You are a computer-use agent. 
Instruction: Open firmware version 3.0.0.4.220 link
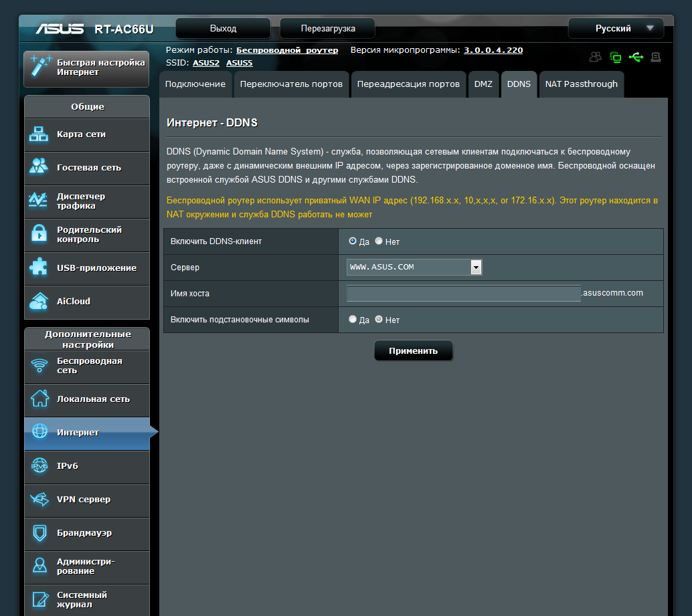[493, 50]
